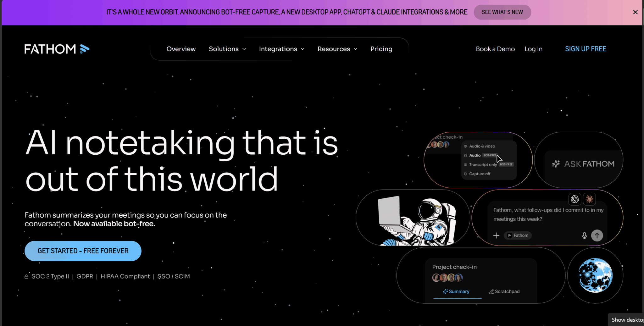Click the plus icon in prompt box
This screenshot has height=326, width=644.
(496, 235)
